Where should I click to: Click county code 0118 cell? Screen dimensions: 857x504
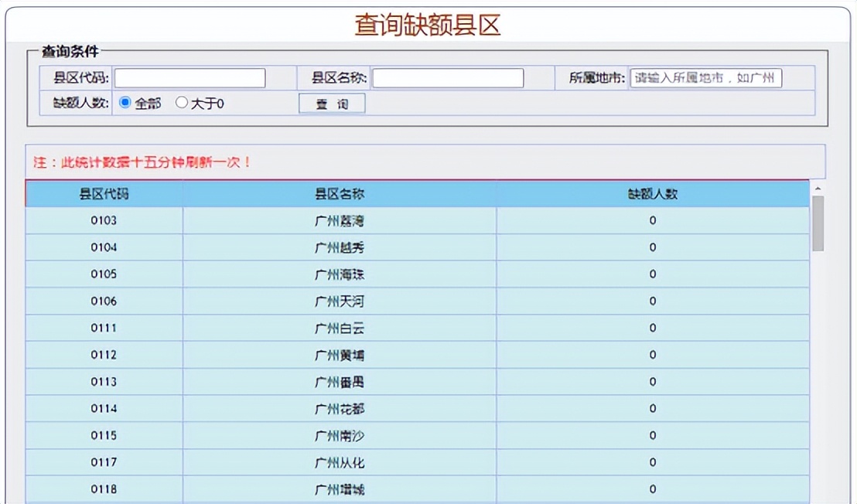(x=104, y=489)
